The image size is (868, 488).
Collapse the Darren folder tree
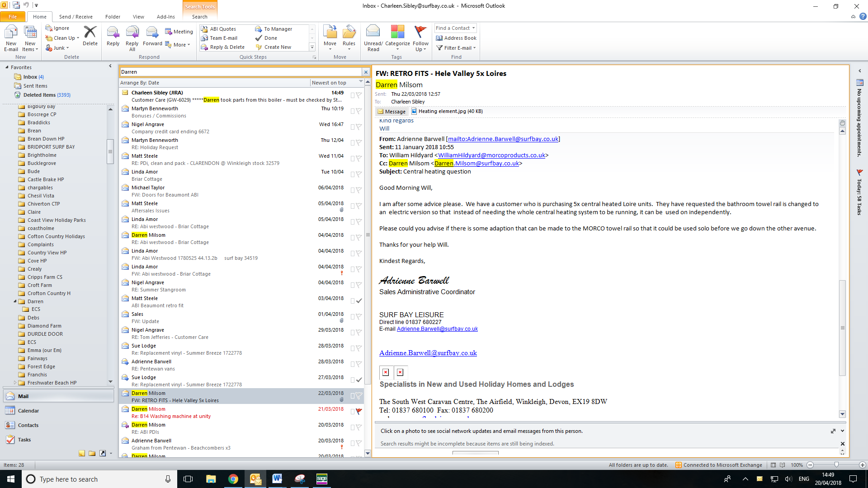pyautogui.click(x=15, y=301)
